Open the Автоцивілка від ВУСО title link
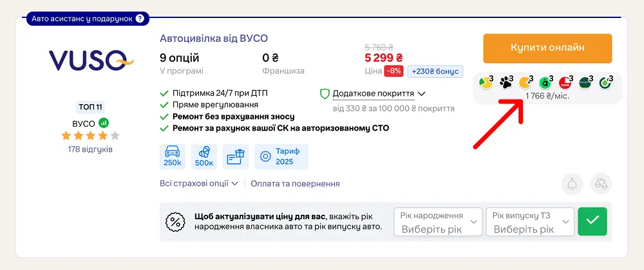Screen dimensions: 644x270 [214, 39]
